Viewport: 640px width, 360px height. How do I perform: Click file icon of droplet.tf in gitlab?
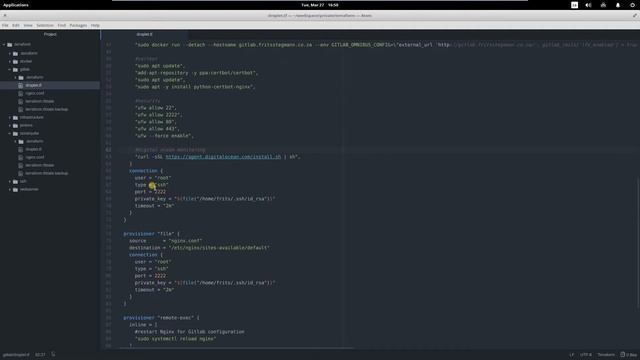pos(21,86)
